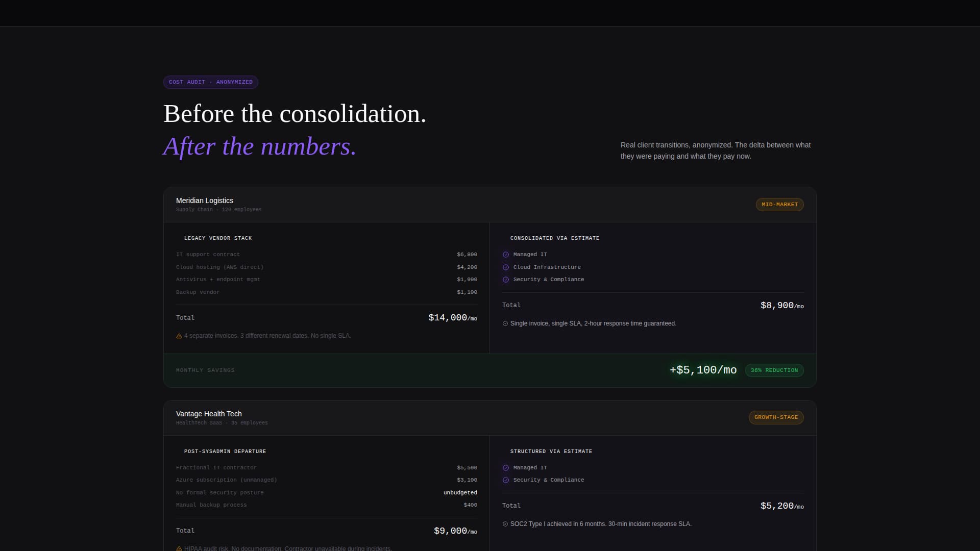The height and width of the screenshot is (551, 980).
Task: Click the Security & Compliance check icon
Action: tap(506, 279)
